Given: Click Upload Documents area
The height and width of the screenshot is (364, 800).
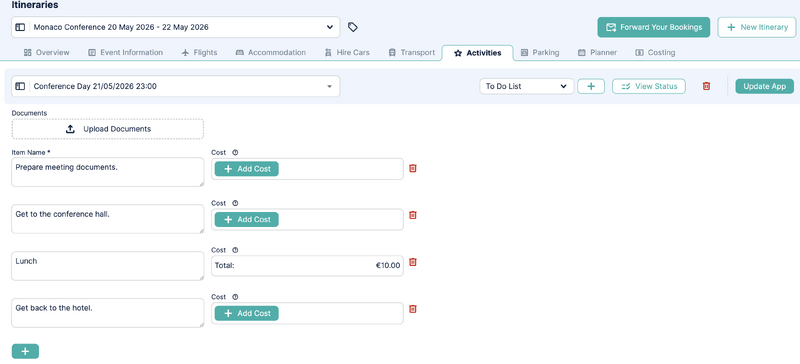Looking at the screenshot, I should coord(108,129).
